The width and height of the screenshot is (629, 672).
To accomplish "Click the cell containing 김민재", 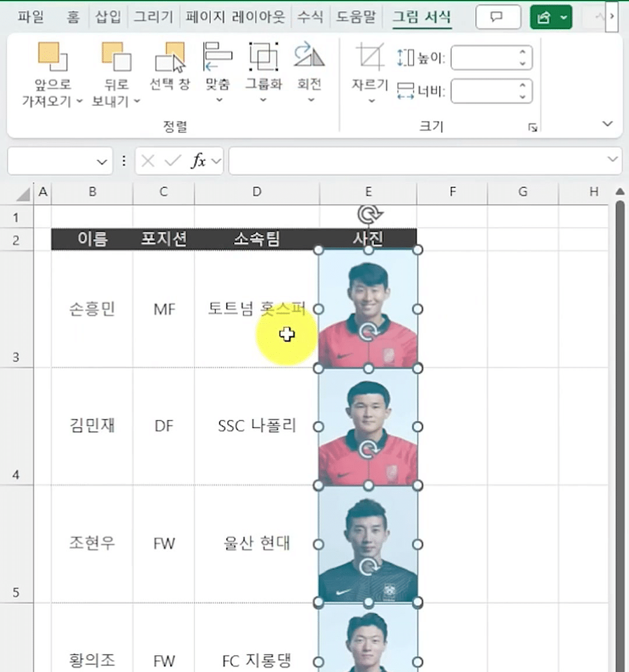I will pyautogui.click(x=92, y=426).
